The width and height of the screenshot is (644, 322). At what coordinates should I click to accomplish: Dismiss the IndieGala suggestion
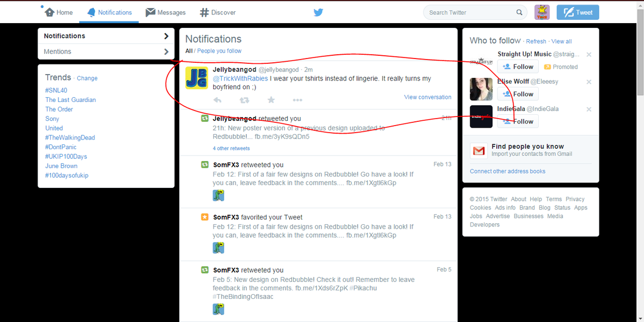point(589,109)
